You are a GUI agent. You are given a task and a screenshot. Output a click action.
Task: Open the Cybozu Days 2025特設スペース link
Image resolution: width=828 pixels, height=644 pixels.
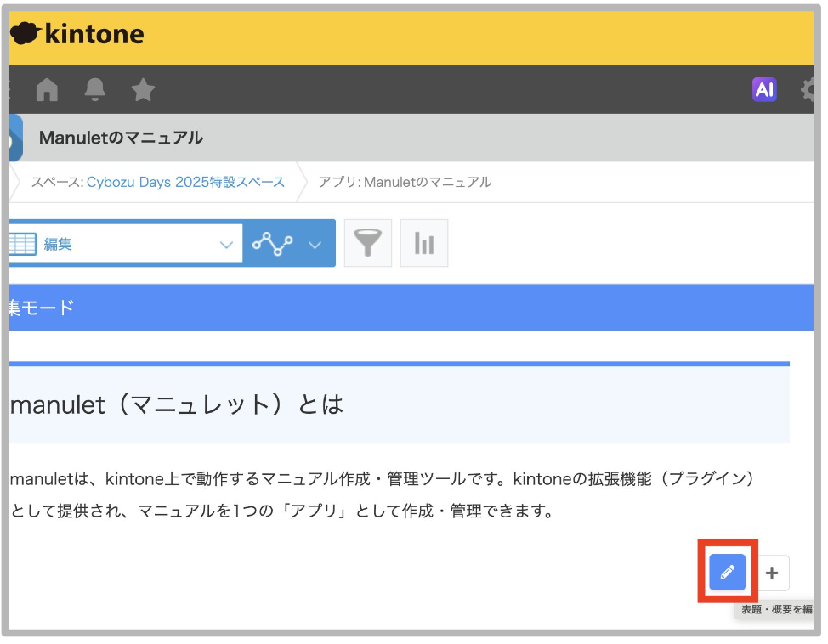(x=184, y=182)
